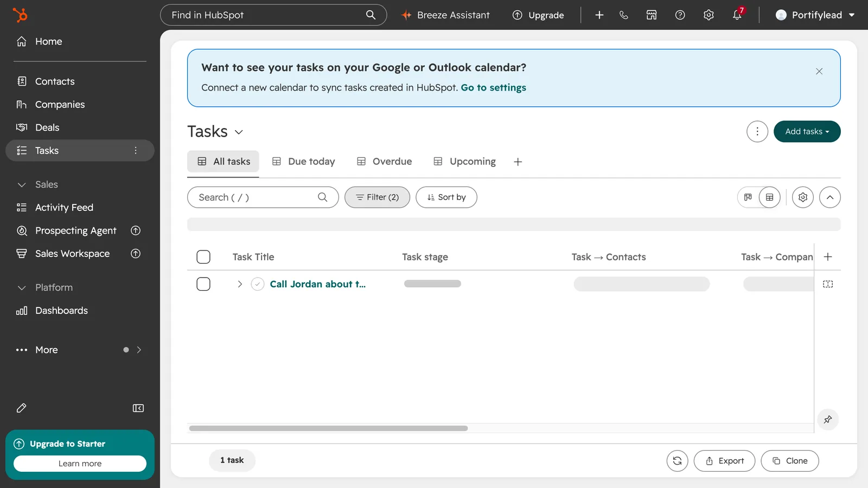
Task: Focus the Search tasks input field
Action: [x=263, y=197]
